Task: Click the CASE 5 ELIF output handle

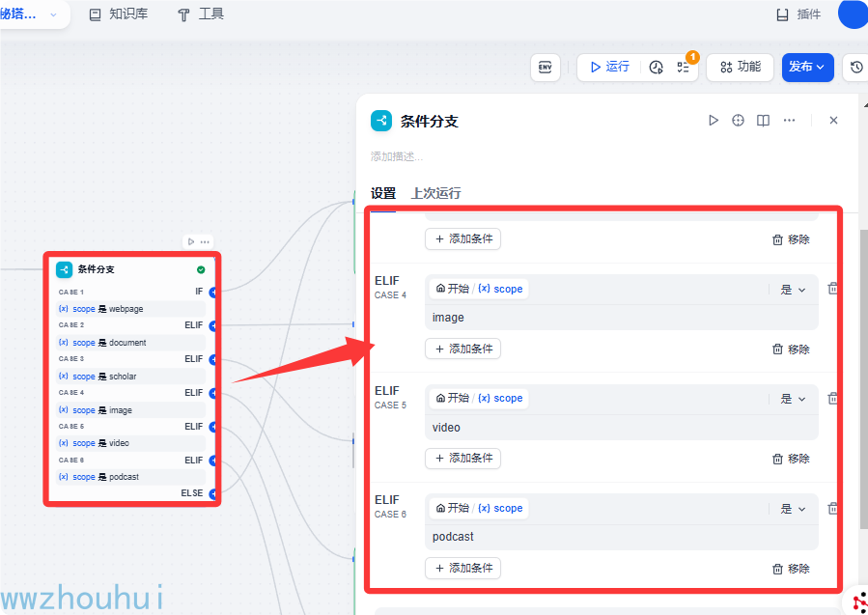Action: [x=212, y=427]
